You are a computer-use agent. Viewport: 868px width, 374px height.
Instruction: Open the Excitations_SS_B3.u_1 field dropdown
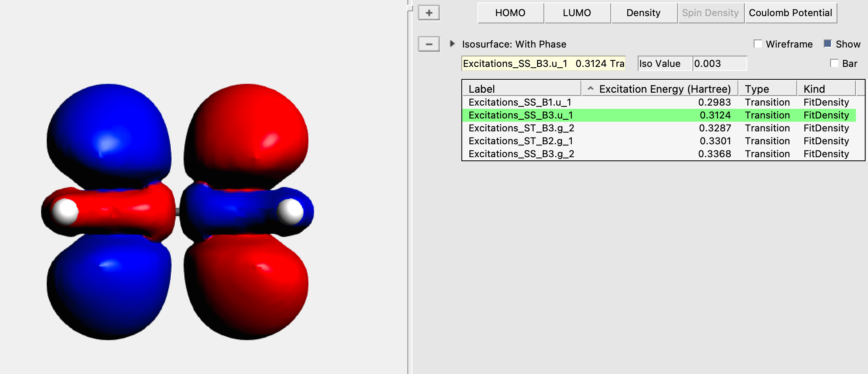pos(543,63)
